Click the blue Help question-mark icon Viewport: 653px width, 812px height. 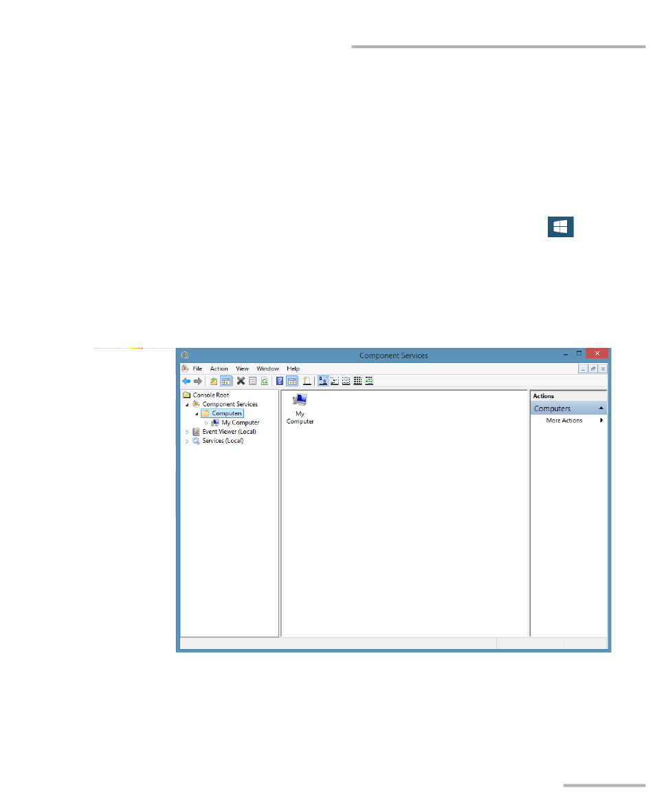click(280, 381)
